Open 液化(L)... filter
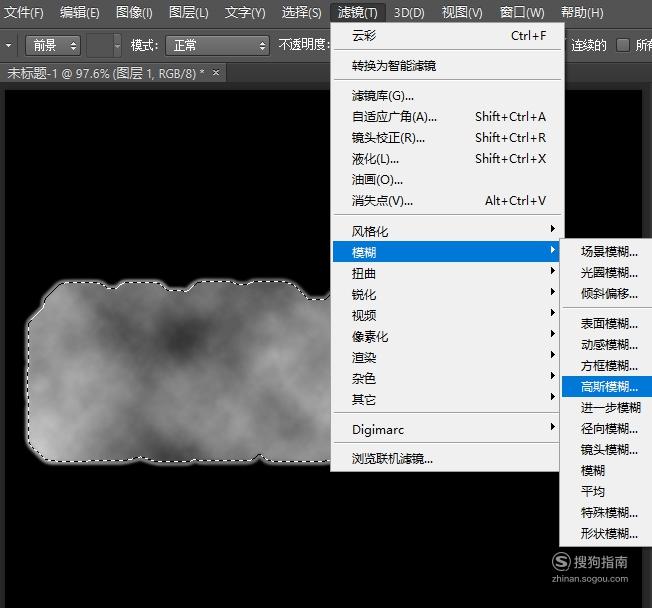 pos(447,158)
